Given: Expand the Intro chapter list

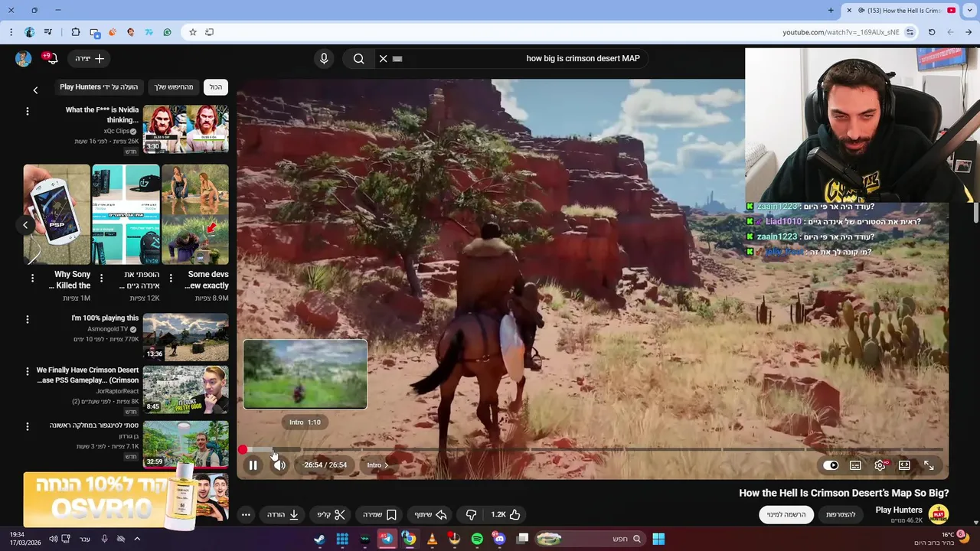Looking at the screenshot, I should click(377, 465).
